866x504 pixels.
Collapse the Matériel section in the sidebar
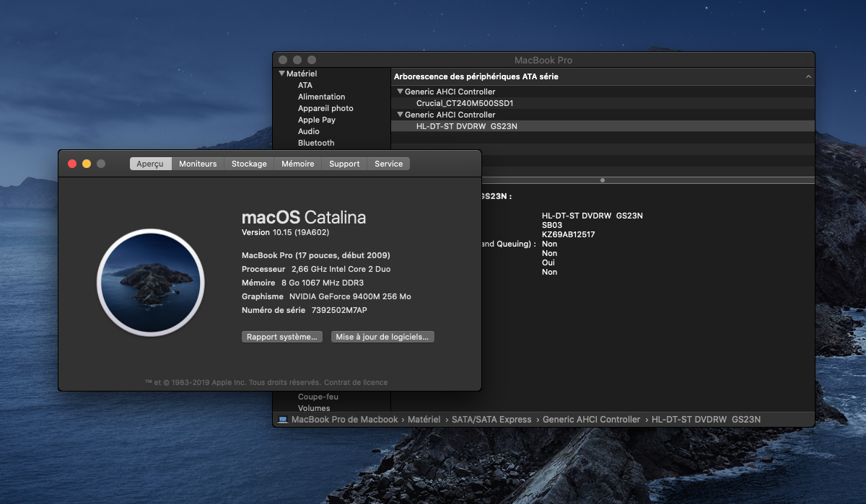point(281,74)
